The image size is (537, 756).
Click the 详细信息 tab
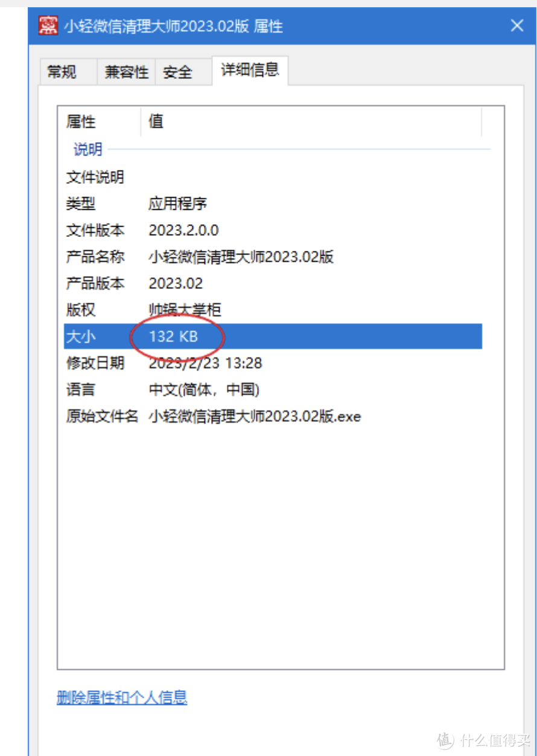point(250,70)
